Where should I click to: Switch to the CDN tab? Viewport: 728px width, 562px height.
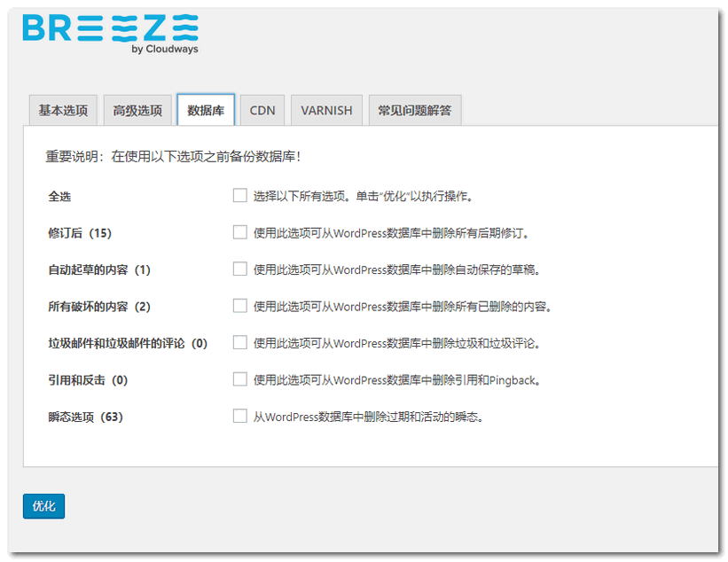pyautogui.click(x=262, y=110)
